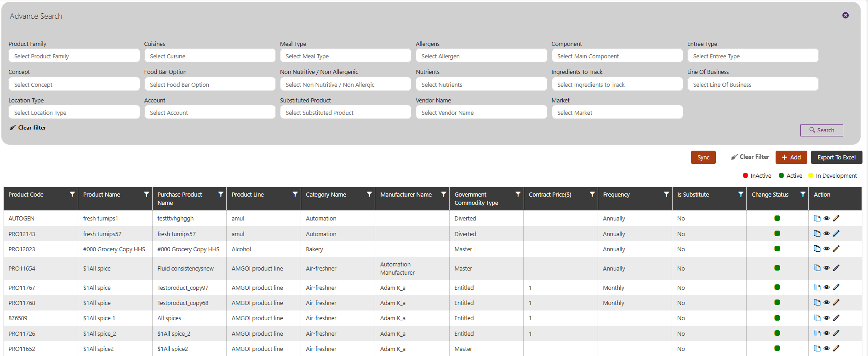Add a new product

coord(791,157)
